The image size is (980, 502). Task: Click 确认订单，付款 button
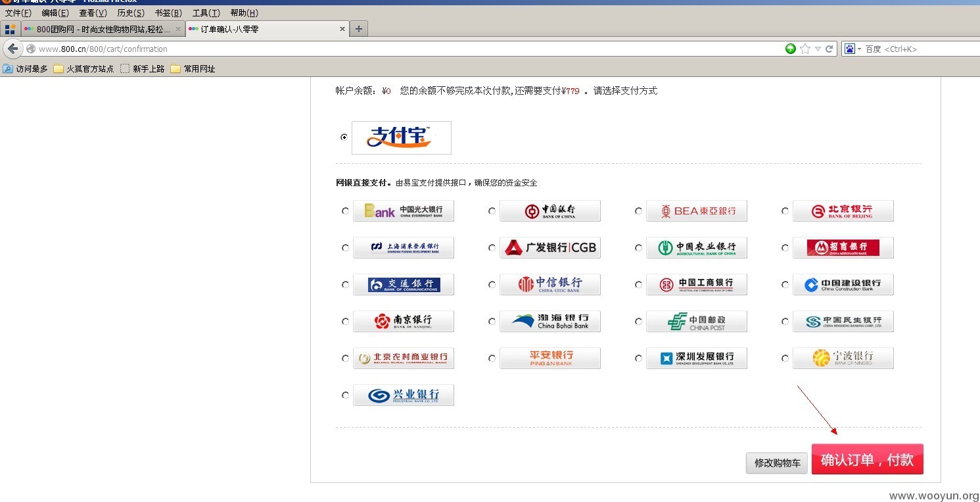click(868, 459)
